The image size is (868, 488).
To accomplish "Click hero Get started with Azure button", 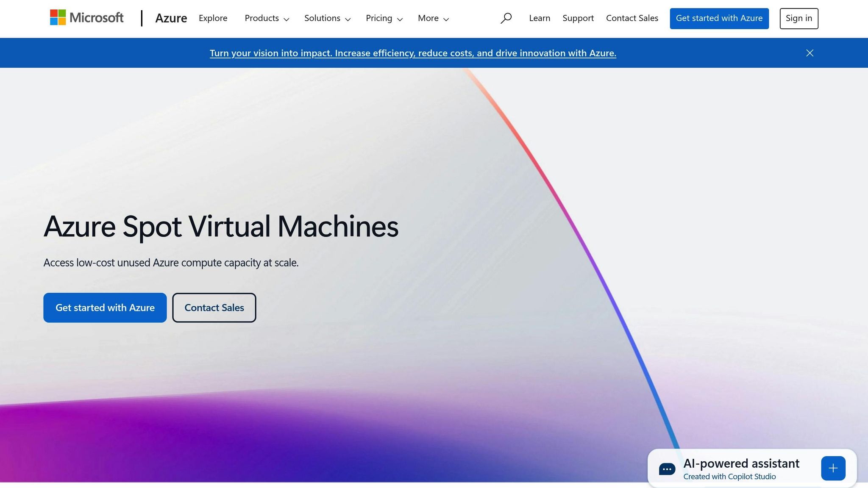I will pyautogui.click(x=105, y=308).
